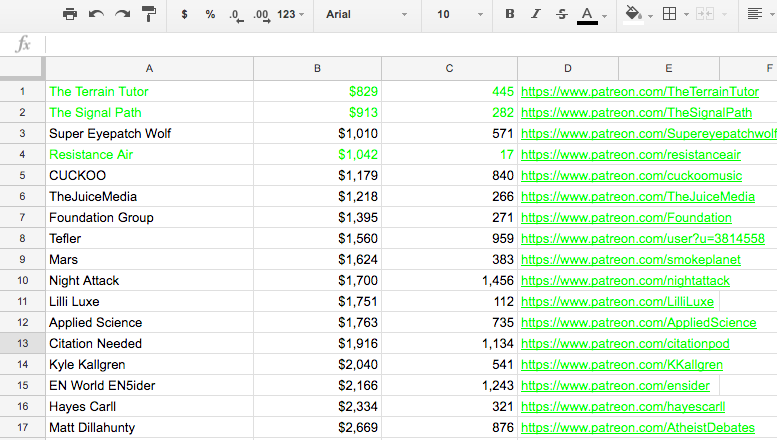Open the ensider Patreon link
Screen dimensions: 777x440
(615, 385)
